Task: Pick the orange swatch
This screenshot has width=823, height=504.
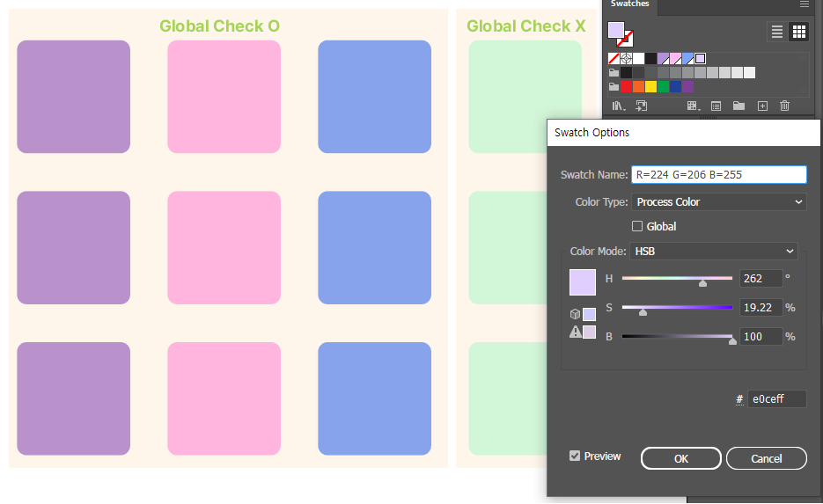Action: (x=638, y=86)
